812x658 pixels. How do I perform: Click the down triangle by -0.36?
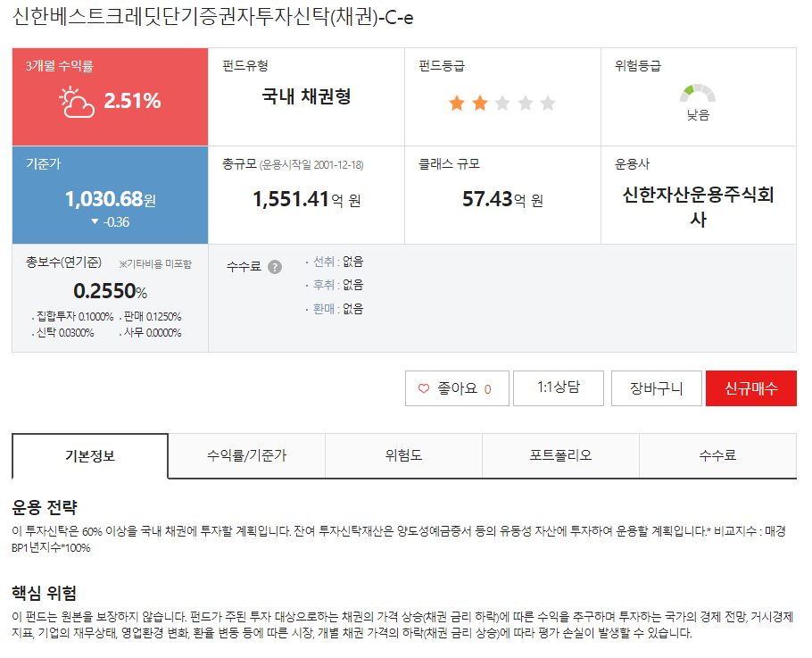[95, 221]
